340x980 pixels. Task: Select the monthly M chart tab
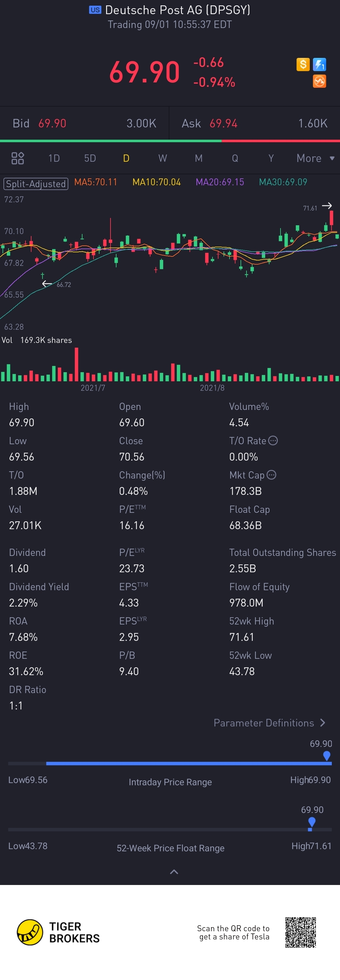pyautogui.click(x=199, y=158)
